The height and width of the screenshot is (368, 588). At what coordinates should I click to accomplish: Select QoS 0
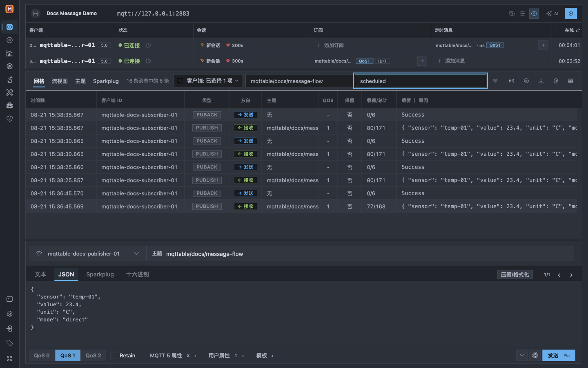click(42, 355)
